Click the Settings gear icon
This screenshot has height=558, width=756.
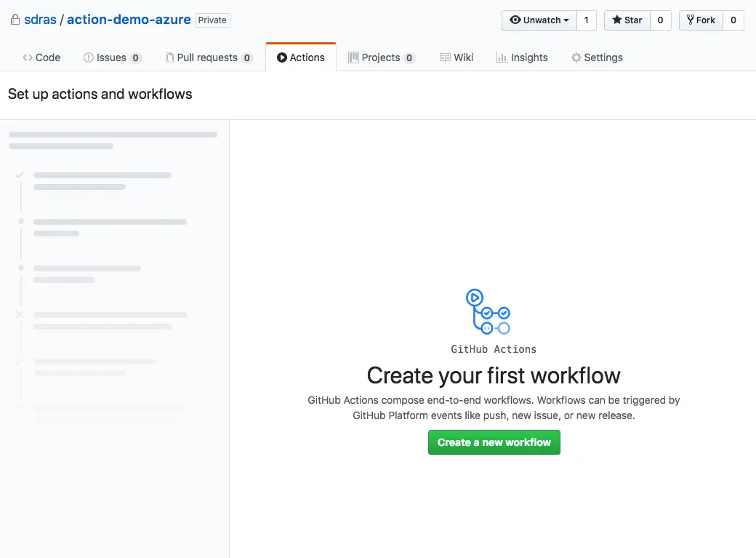(x=576, y=57)
